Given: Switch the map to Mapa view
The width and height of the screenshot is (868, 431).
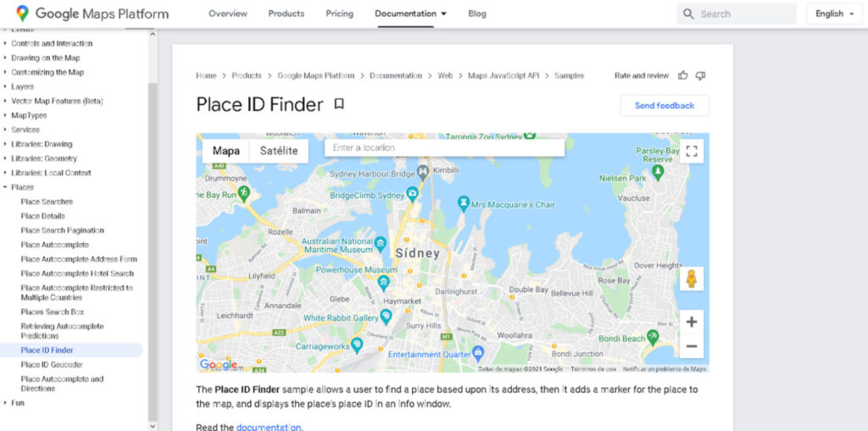Looking at the screenshot, I should coord(225,151).
